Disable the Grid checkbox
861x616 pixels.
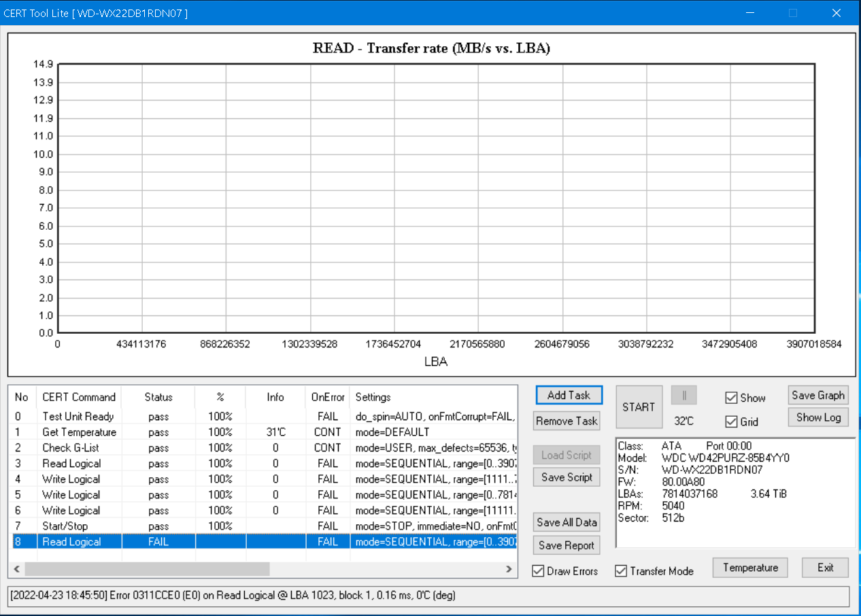coord(732,422)
